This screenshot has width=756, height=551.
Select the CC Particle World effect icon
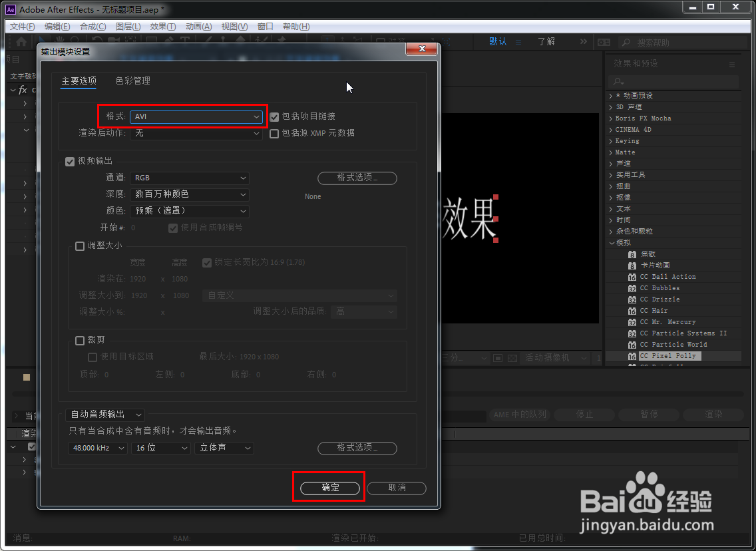632,345
